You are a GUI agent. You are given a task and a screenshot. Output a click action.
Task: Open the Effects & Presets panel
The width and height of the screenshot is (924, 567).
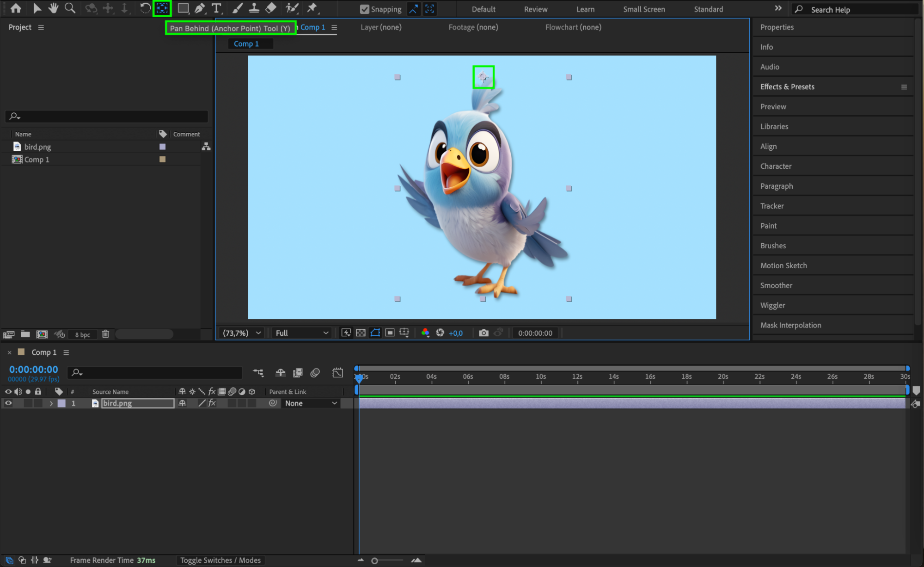(787, 86)
